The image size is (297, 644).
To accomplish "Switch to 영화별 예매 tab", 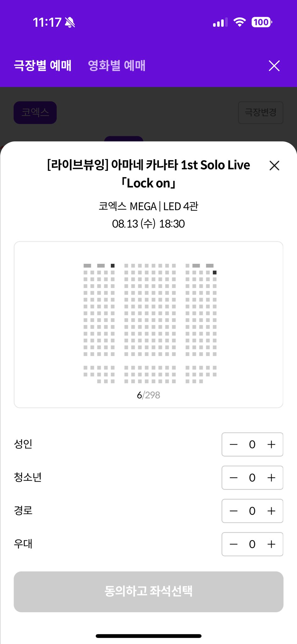I will pyautogui.click(x=117, y=65).
